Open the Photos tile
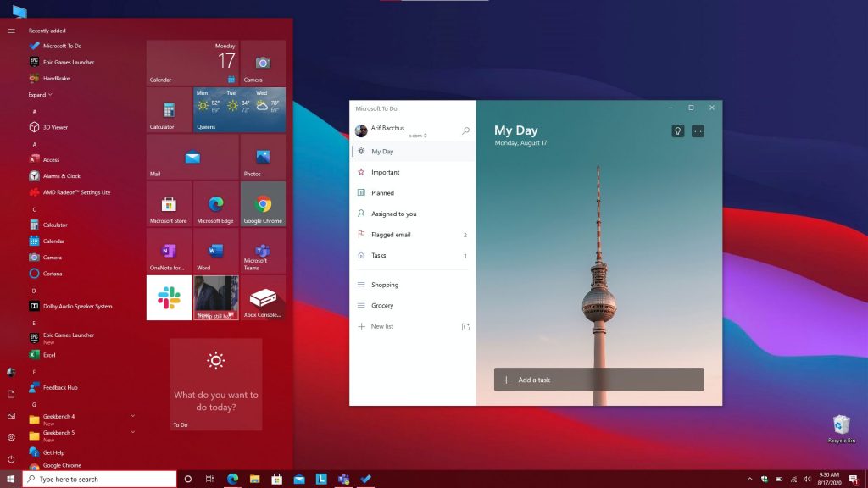 point(263,157)
